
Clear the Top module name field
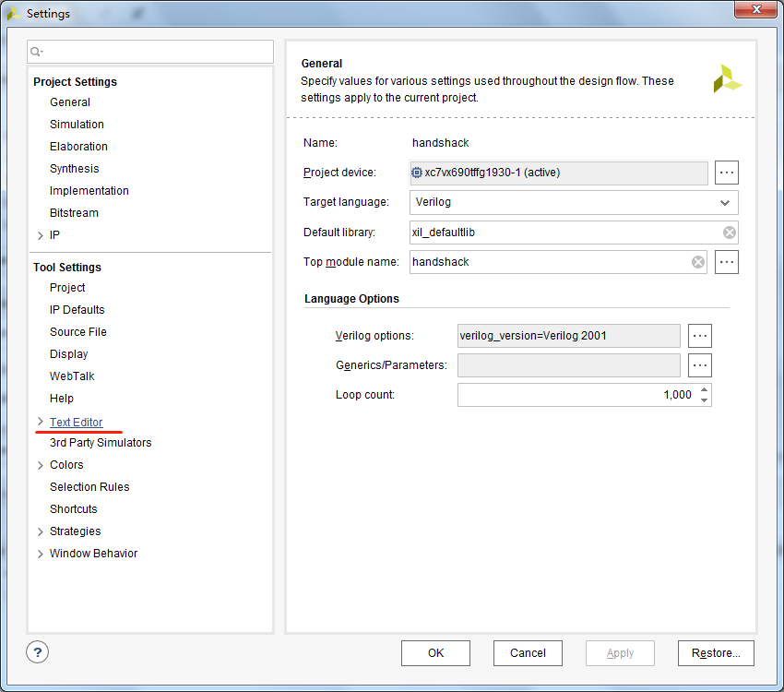[698, 262]
